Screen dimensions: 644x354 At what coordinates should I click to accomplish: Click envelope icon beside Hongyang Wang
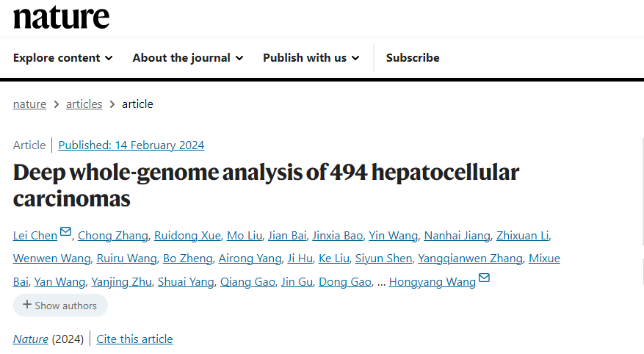point(484,278)
